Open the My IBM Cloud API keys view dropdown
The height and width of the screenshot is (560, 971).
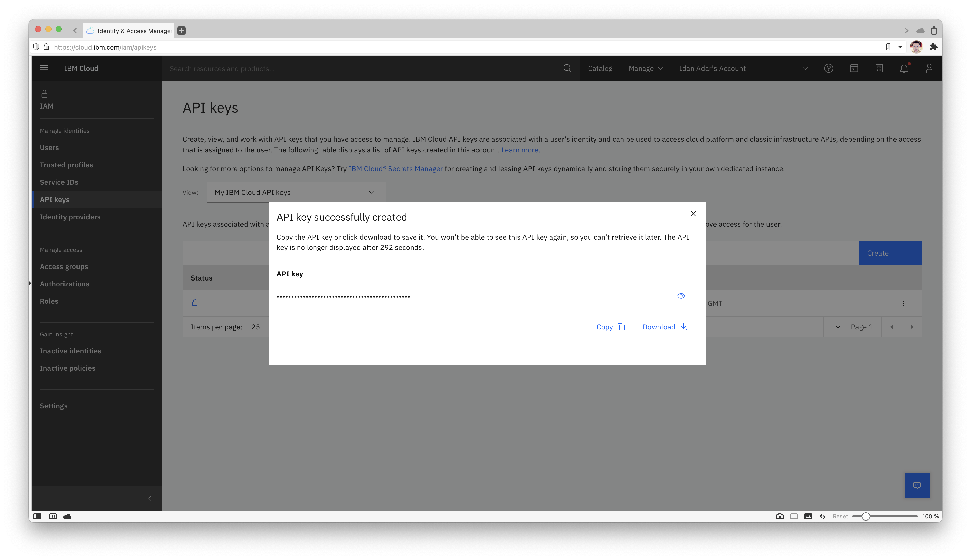(x=296, y=192)
